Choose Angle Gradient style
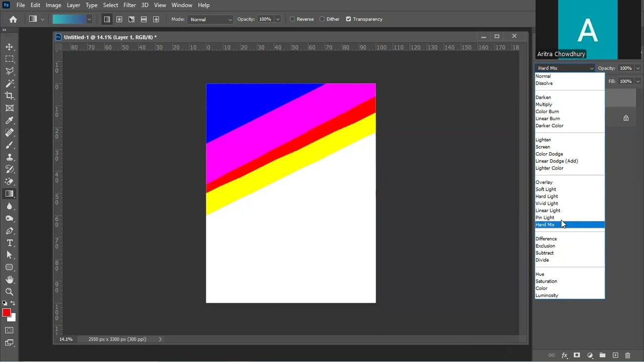644x362 pixels. pos(131,19)
